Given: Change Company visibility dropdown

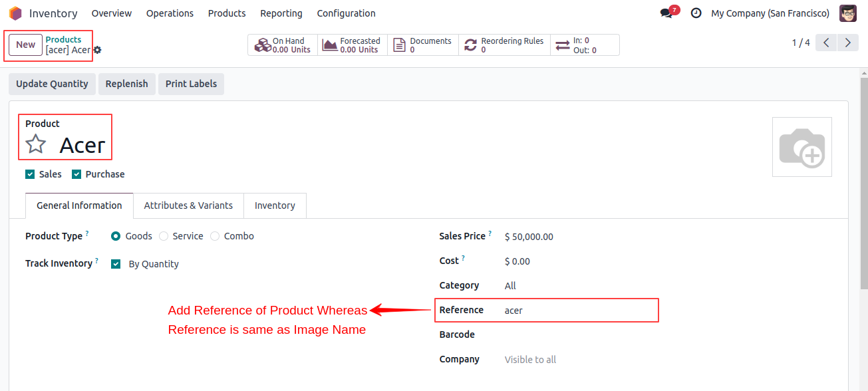Looking at the screenshot, I should [529, 359].
